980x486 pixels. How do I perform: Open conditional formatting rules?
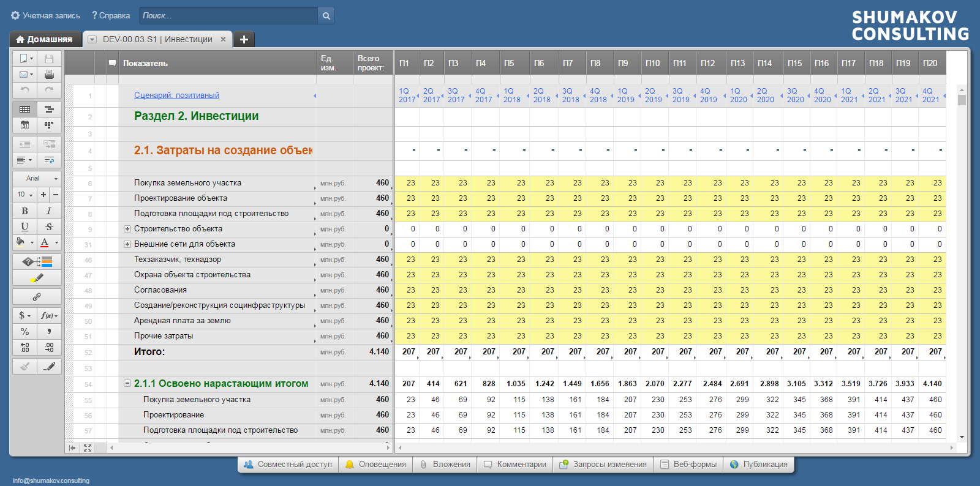[37, 262]
